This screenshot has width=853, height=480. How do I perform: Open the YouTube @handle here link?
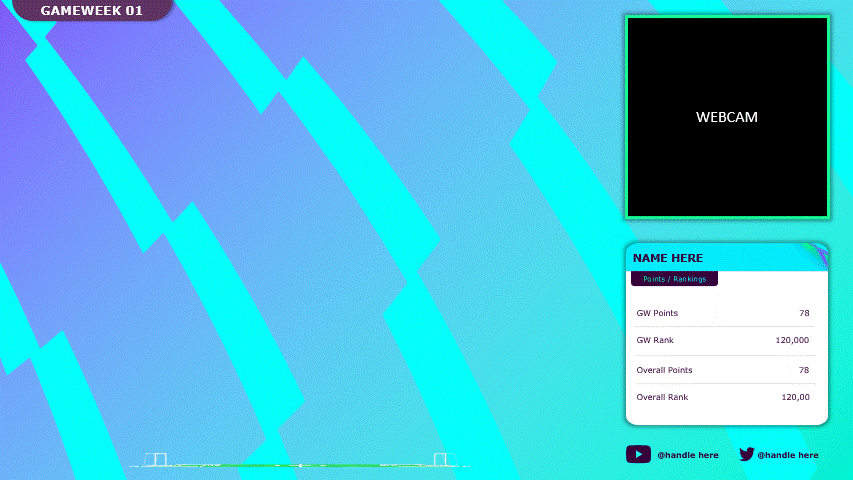tap(687, 455)
